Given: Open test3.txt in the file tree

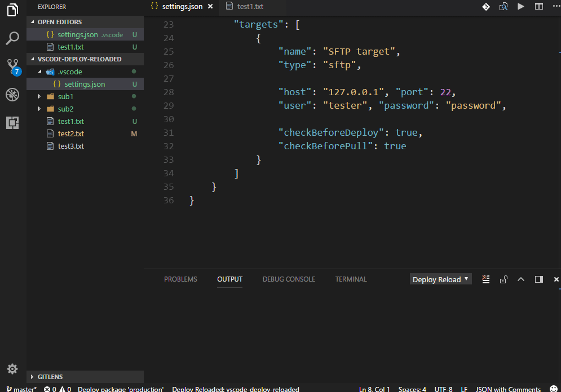Looking at the screenshot, I should coord(85,146).
